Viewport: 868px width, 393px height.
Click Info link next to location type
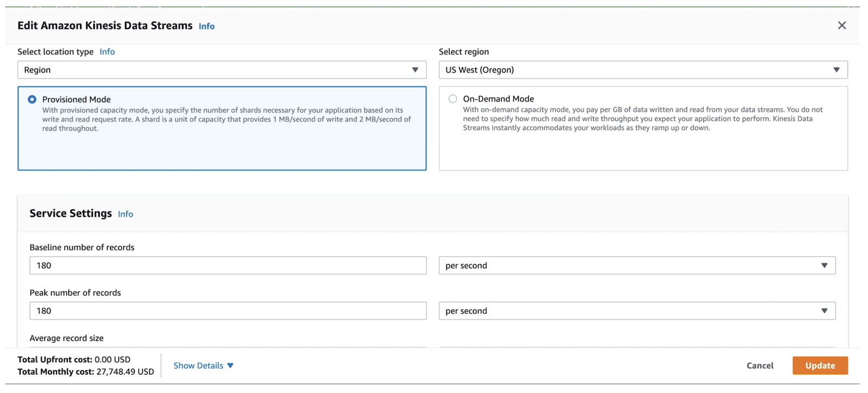(107, 51)
